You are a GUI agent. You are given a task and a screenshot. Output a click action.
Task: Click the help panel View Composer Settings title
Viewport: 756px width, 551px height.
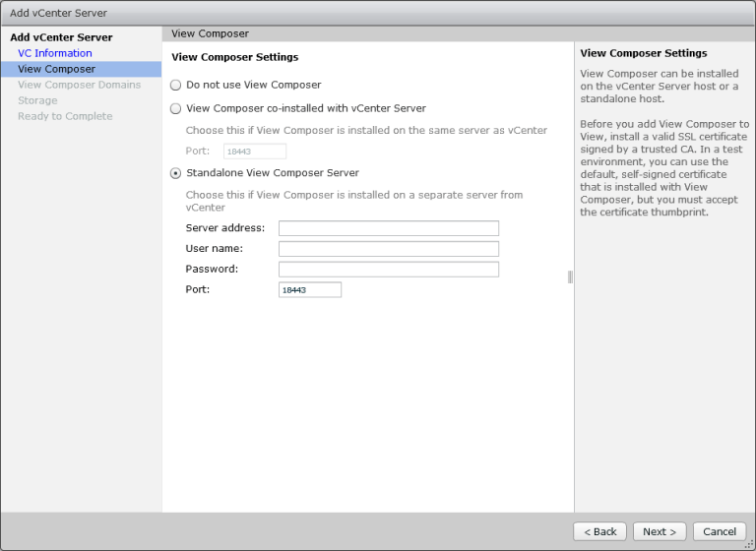click(x=644, y=53)
